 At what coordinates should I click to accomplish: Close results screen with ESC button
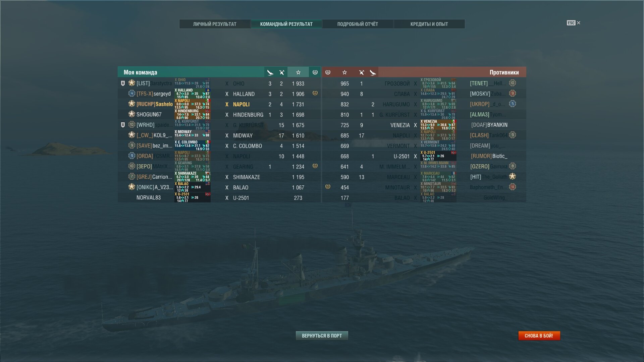click(574, 23)
